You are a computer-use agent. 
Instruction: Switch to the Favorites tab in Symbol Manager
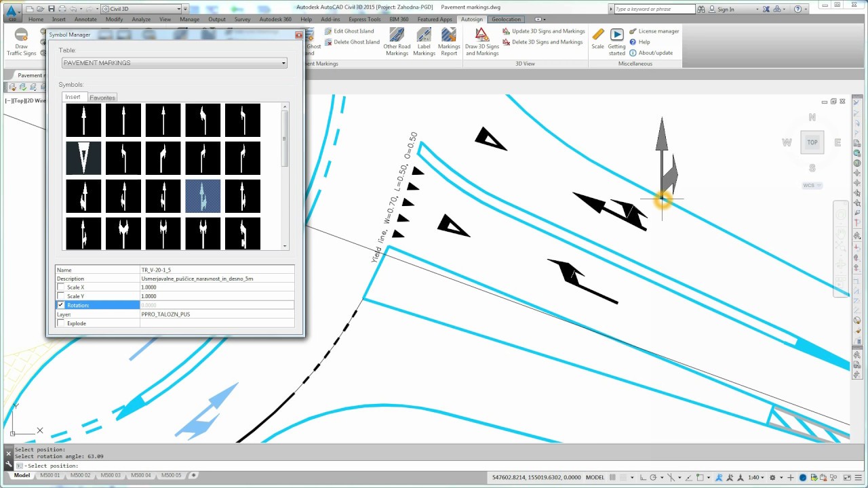(102, 98)
